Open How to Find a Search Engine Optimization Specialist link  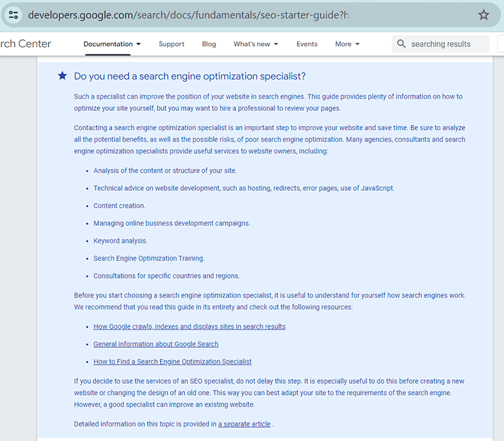172,362
